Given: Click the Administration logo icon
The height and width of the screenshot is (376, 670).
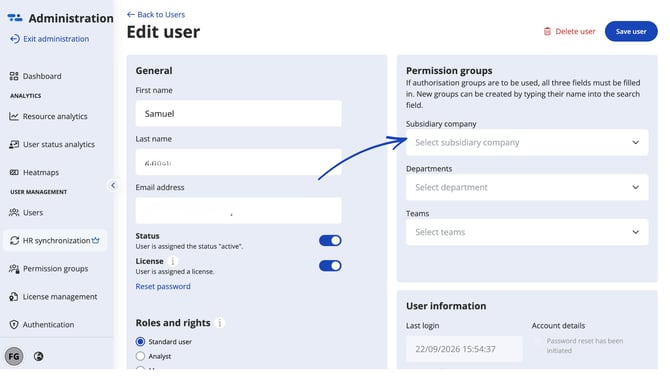Looking at the screenshot, I should (x=15, y=18).
